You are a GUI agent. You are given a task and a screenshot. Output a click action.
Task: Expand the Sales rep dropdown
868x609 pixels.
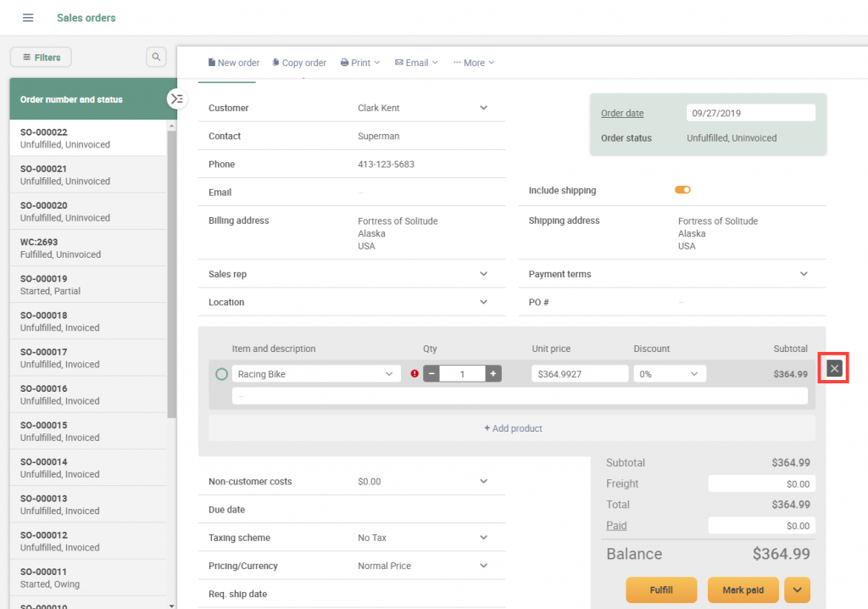[x=483, y=274]
